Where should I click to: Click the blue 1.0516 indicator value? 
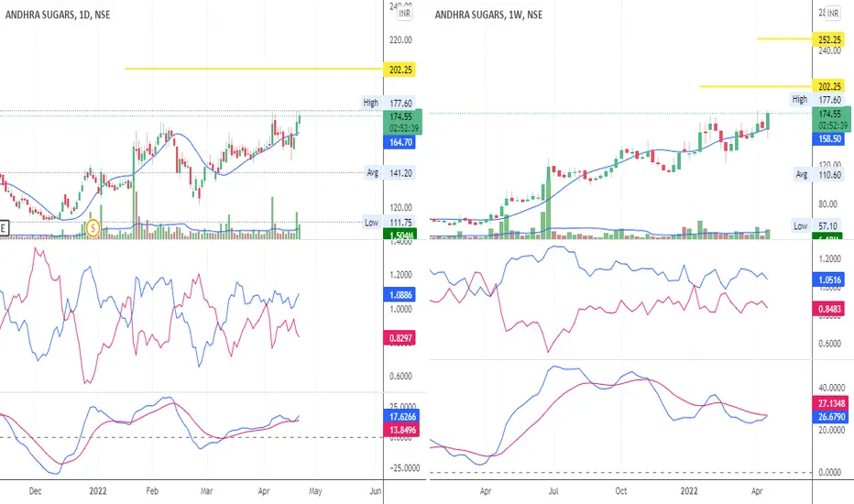pyautogui.click(x=829, y=280)
